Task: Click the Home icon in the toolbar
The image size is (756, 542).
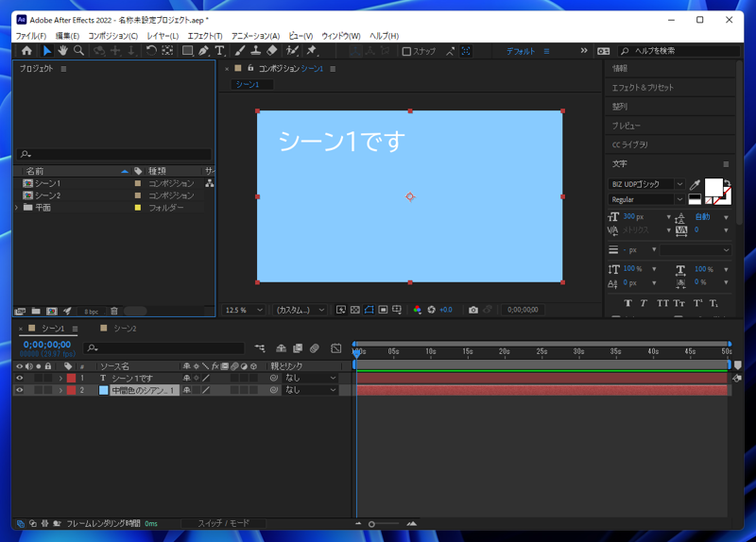Action: pyautogui.click(x=26, y=51)
